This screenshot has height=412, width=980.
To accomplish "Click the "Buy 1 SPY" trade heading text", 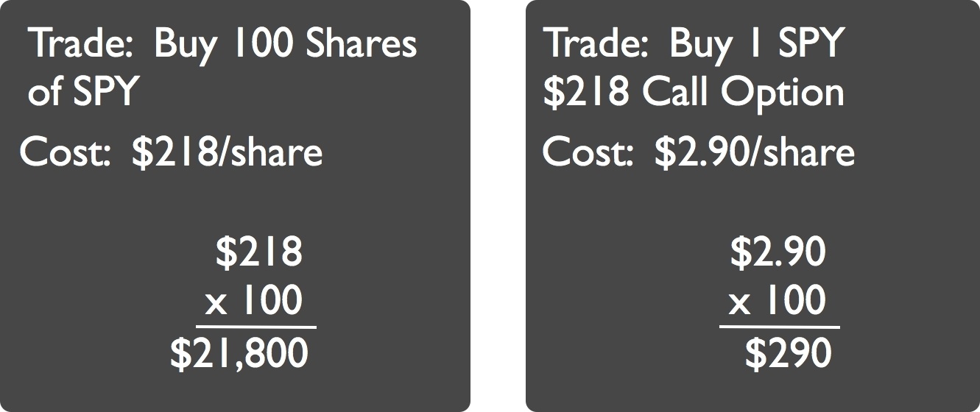I will pos(755,44).
